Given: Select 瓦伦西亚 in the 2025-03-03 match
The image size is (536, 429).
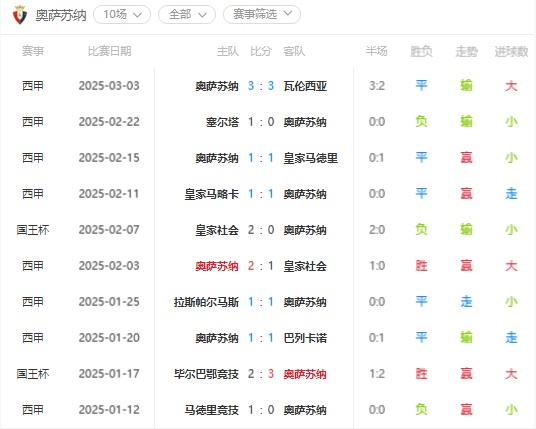Looking at the screenshot, I should [x=305, y=86].
